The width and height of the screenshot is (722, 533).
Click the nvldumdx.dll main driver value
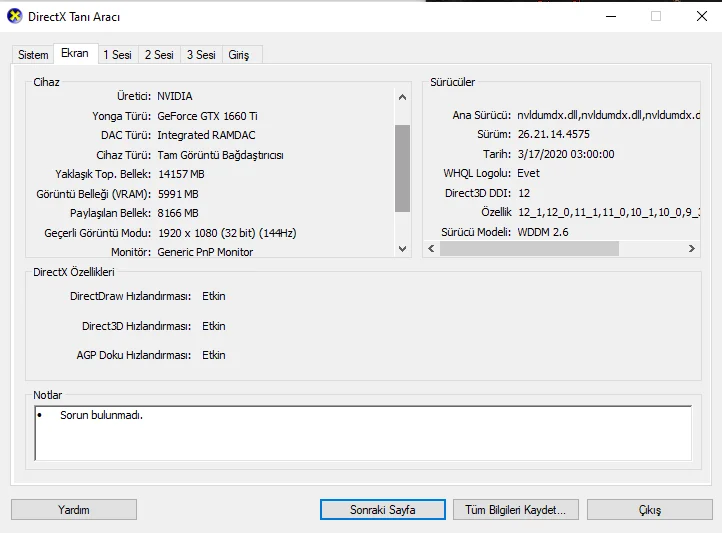coord(608,115)
